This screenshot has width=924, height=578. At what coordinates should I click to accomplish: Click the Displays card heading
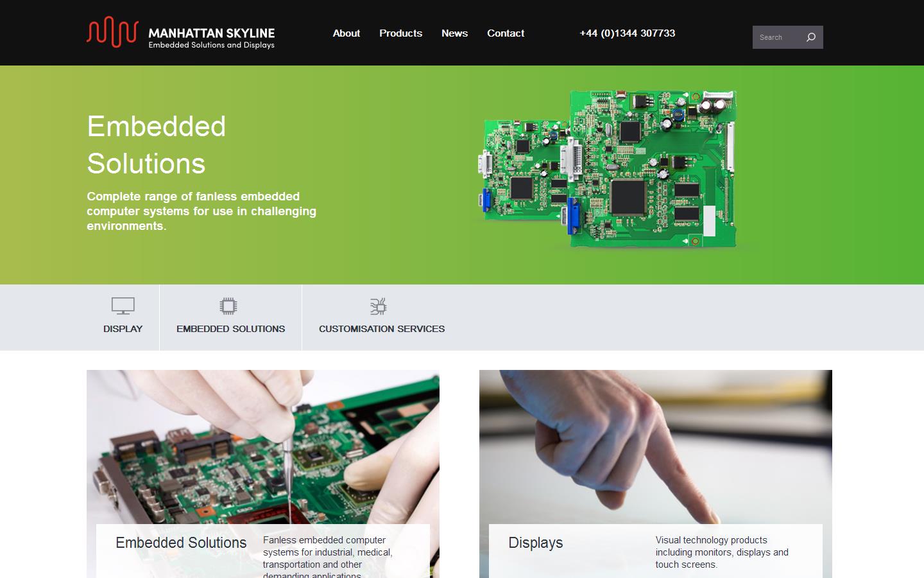tap(535, 543)
